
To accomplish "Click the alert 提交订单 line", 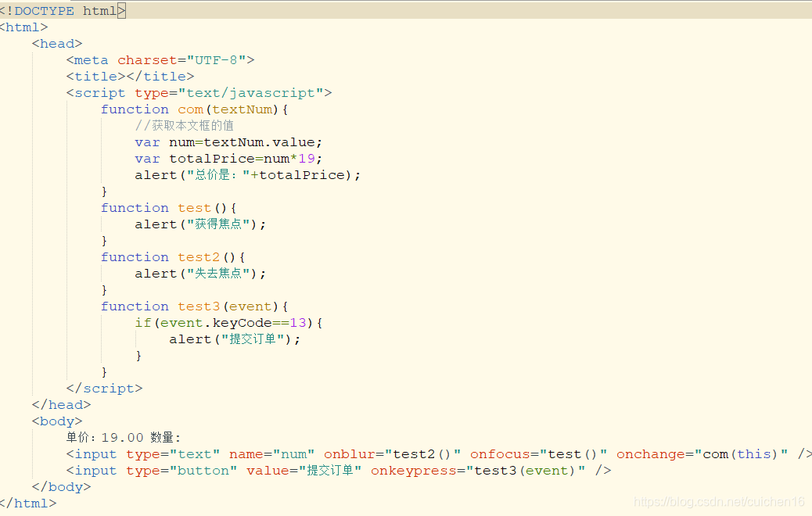I will coord(235,339).
